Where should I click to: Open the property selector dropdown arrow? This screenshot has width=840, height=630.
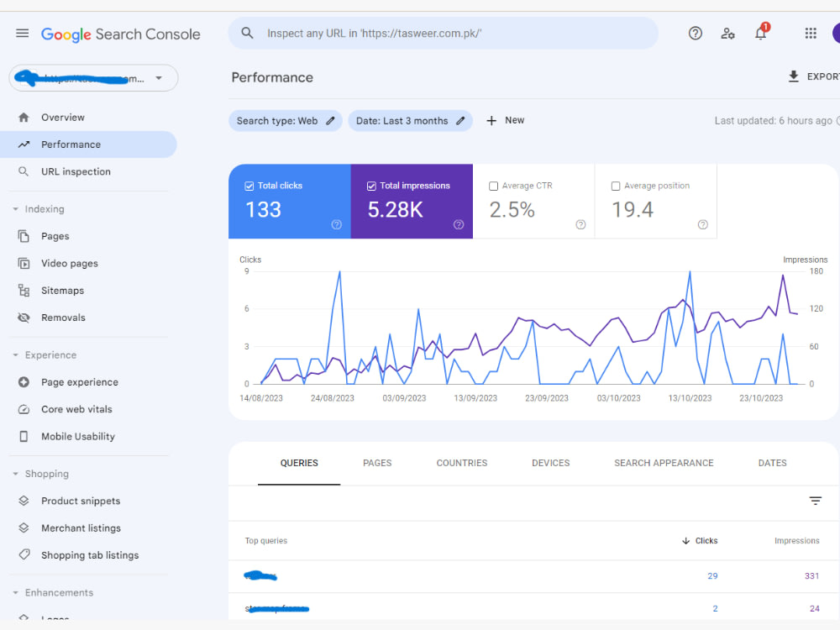(159, 78)
